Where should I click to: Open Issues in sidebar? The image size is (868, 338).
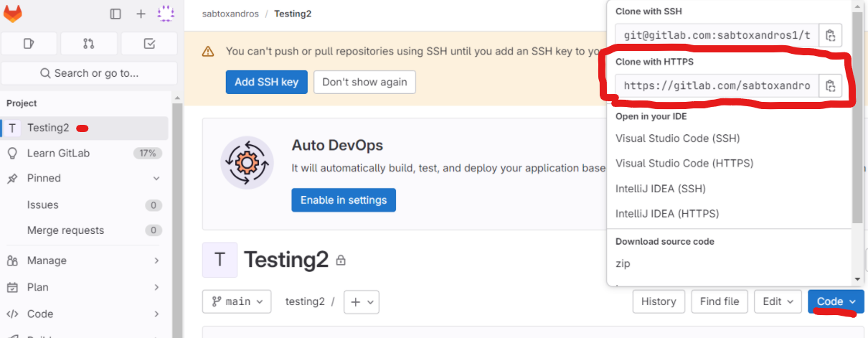coord(85,205)
